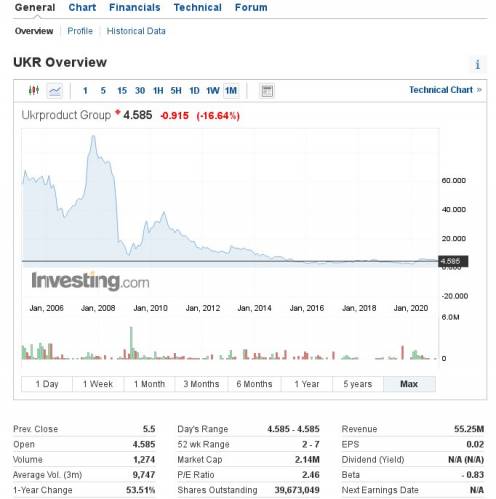Viewport: 496px width, 499px height.
Task: Click the 52 wk Range value 2 - 7
Action: pyautogui.click(x=311, y=444)
